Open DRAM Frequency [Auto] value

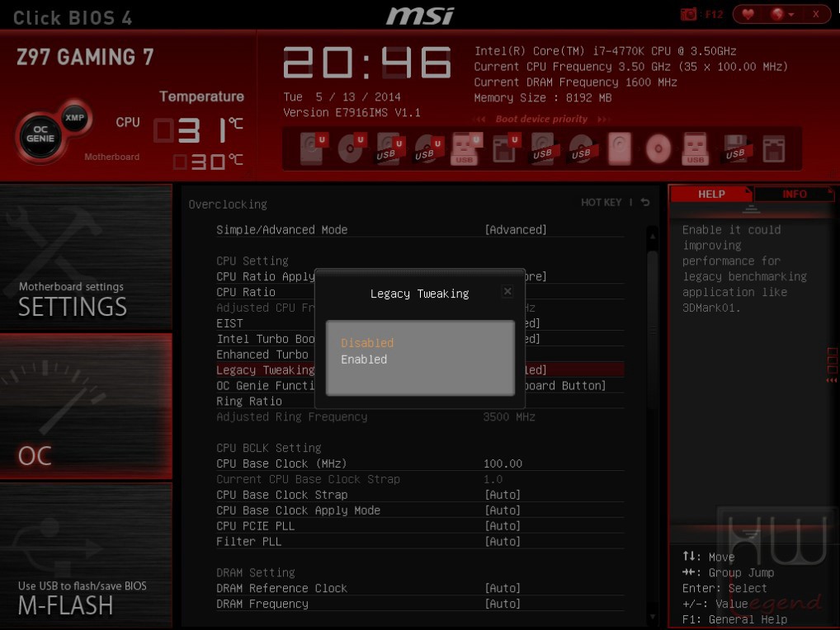(x=502, y=604)
